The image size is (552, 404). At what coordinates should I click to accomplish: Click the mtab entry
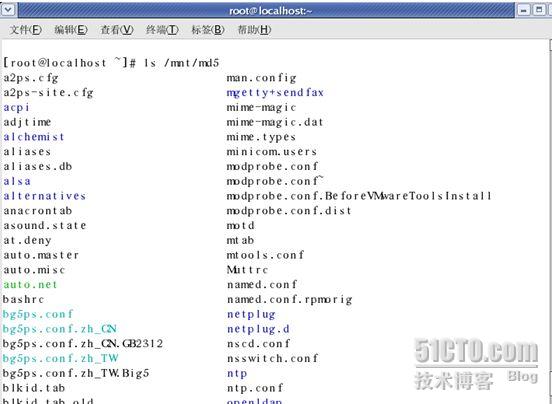point(240,240)
